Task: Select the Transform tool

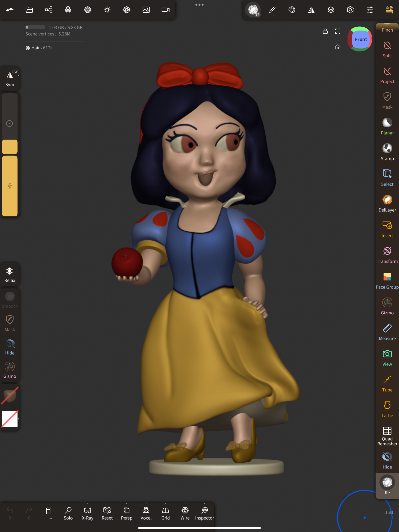Action: tap(387, 255)
